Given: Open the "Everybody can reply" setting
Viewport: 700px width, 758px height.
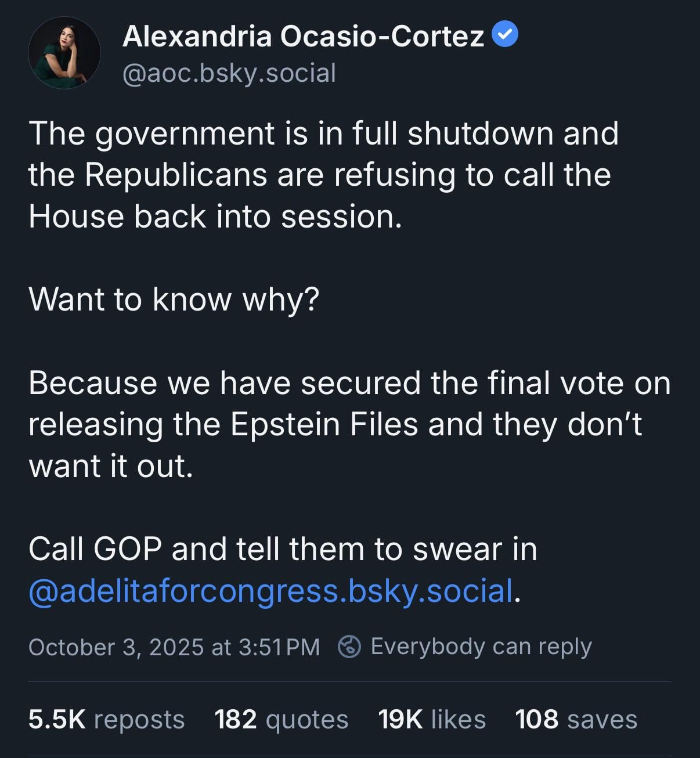Looking at the screenshot, I should [x=481, y=647].
